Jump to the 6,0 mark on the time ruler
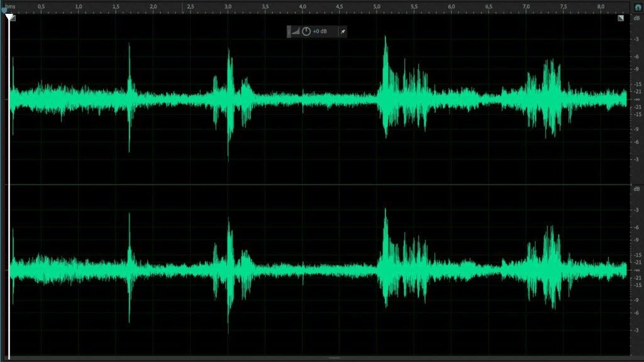Screen dimensions: 644x362 [x=452, y=6]
